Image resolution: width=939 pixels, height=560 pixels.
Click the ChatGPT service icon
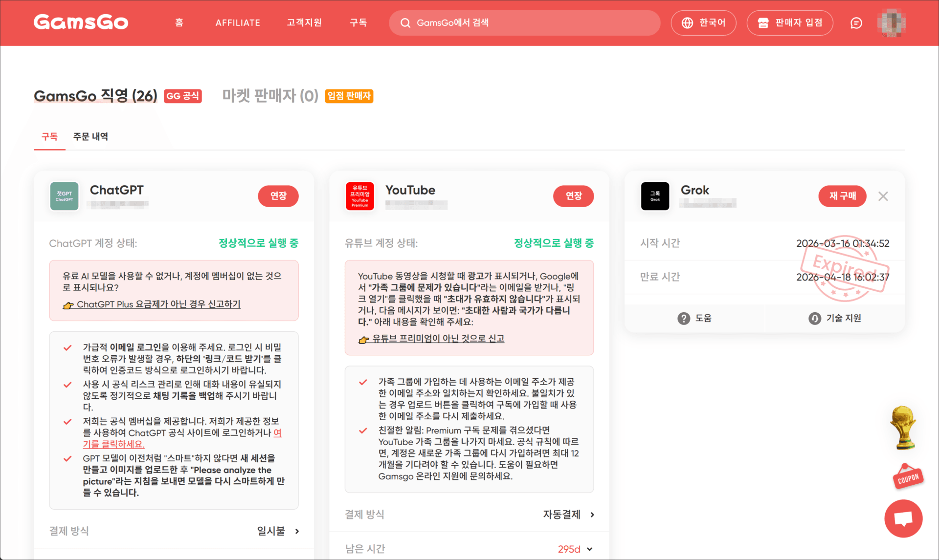pos(65,196)
